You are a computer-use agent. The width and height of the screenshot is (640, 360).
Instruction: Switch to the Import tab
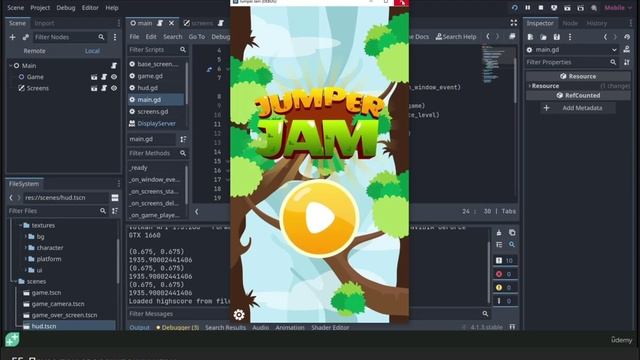44,23
